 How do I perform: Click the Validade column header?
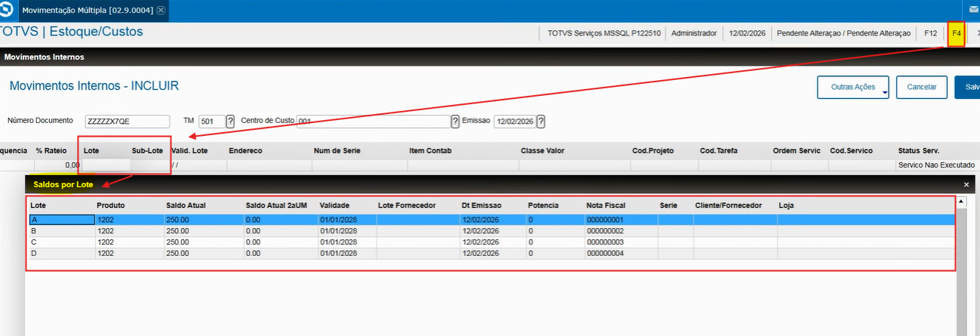[334, 205]
